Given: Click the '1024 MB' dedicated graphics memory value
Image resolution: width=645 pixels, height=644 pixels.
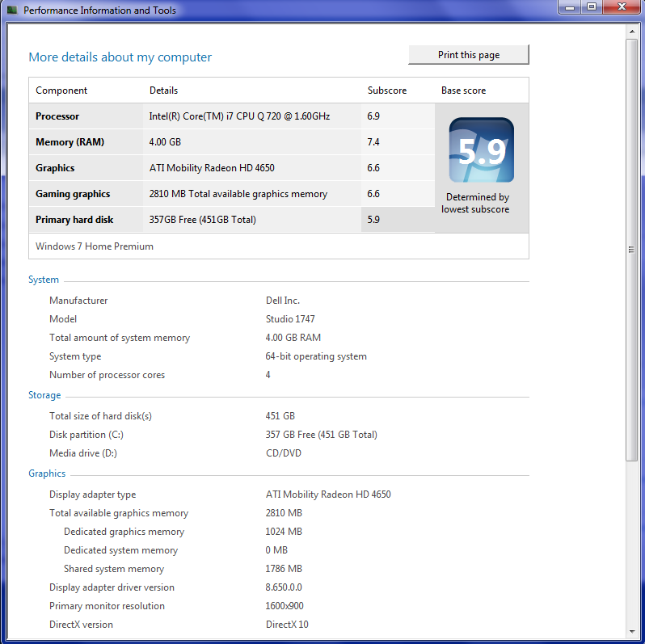Looking at the screenshot, I should pos(284,532).
